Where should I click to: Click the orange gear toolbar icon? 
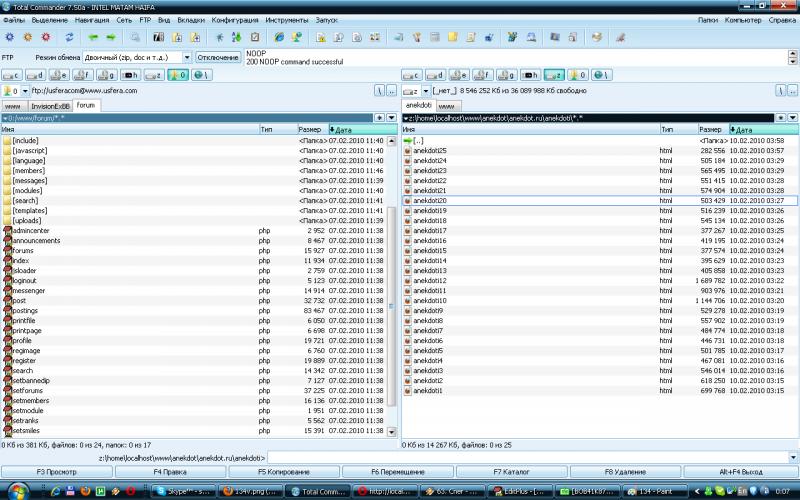[28, 37]
